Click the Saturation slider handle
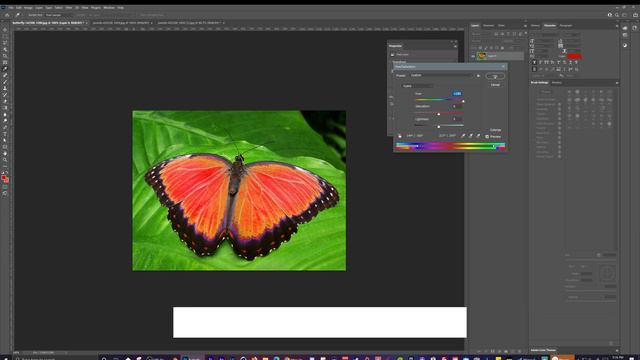The height and width of the screenshot is (360, 640). (438, 114)
